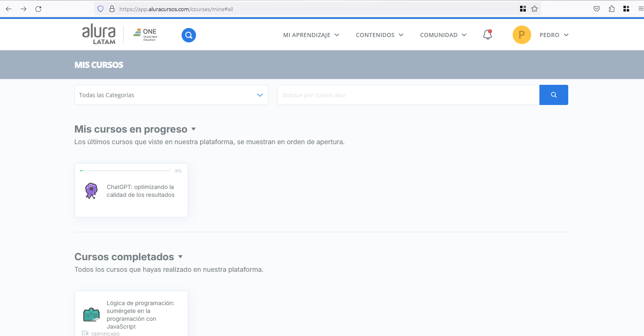The width and height of the screenshot is (644, 336).
Task: Open the Todas las Categorías dropdown
Action: (x=171, y=95)
